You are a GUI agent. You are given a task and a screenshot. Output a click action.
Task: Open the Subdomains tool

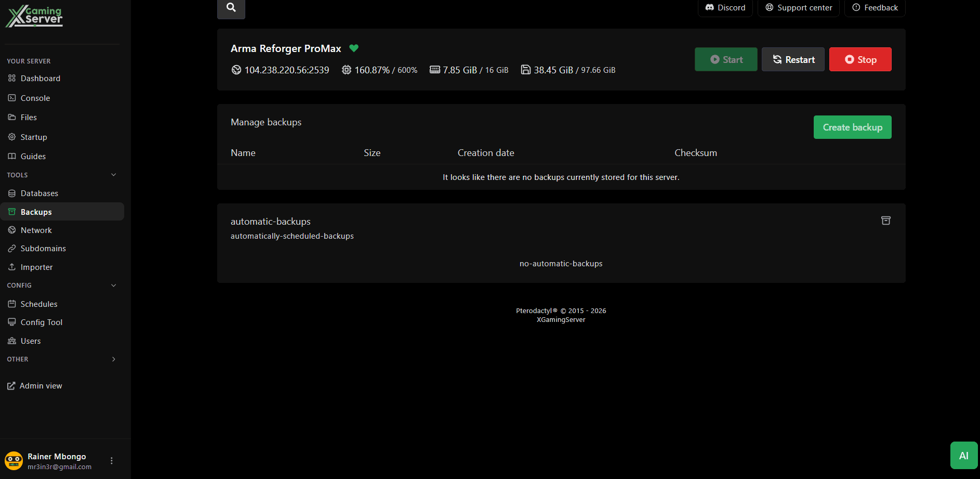(x=43, y=248)
